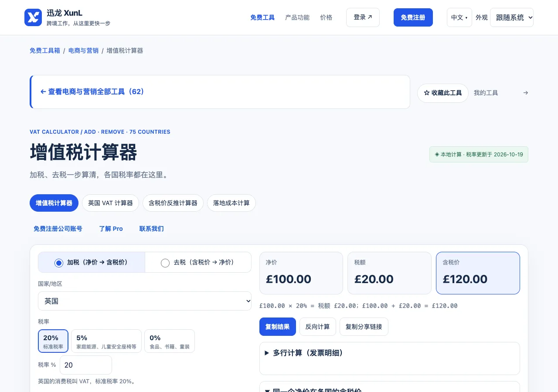558x392 pixels.
Task: Click the 复制分享链接 button
Action: [x=364, y=327]
